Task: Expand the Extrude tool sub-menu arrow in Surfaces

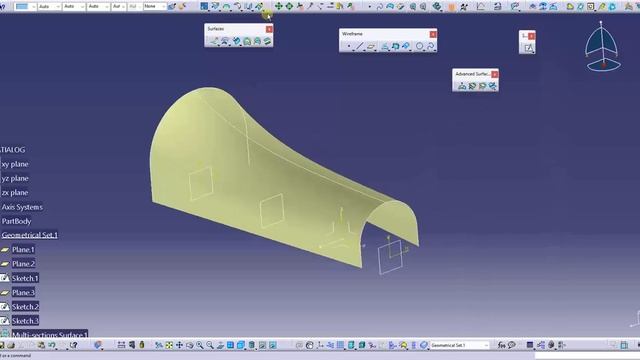Action: [x=219, y=45]
